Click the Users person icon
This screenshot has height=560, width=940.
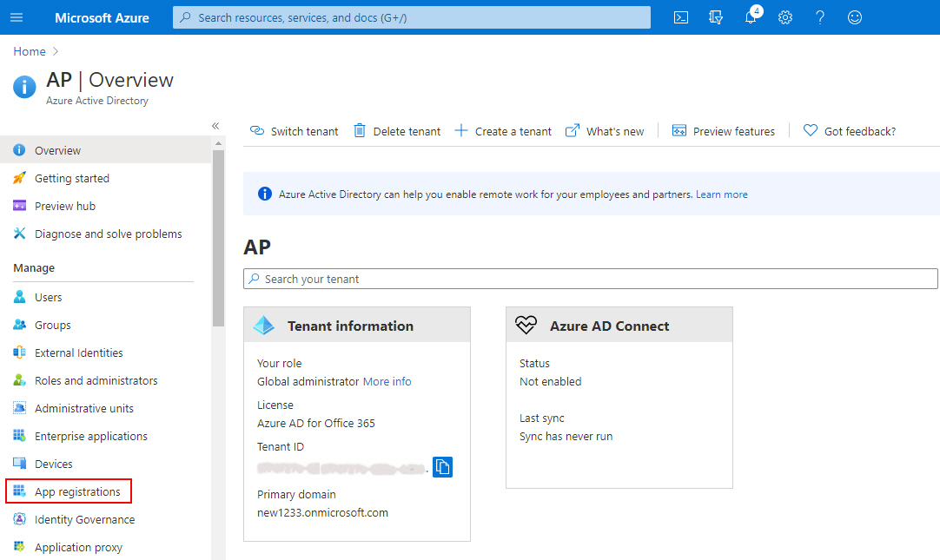[x=19, y=296]
